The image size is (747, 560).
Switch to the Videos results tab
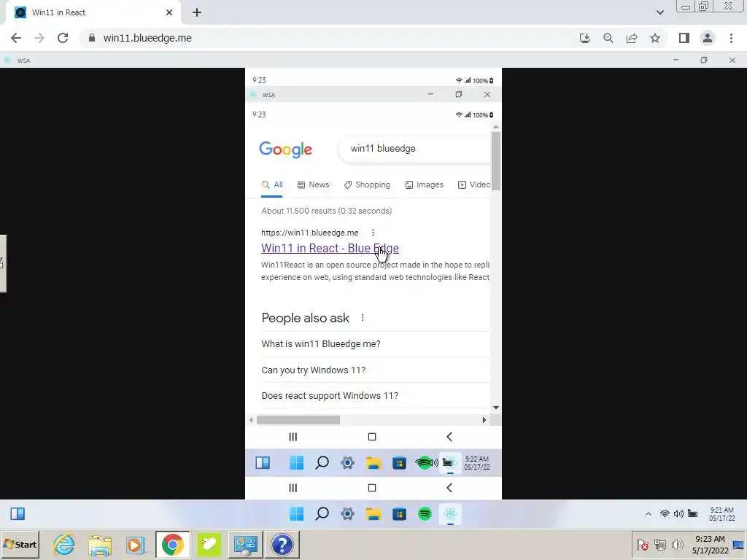474,184
